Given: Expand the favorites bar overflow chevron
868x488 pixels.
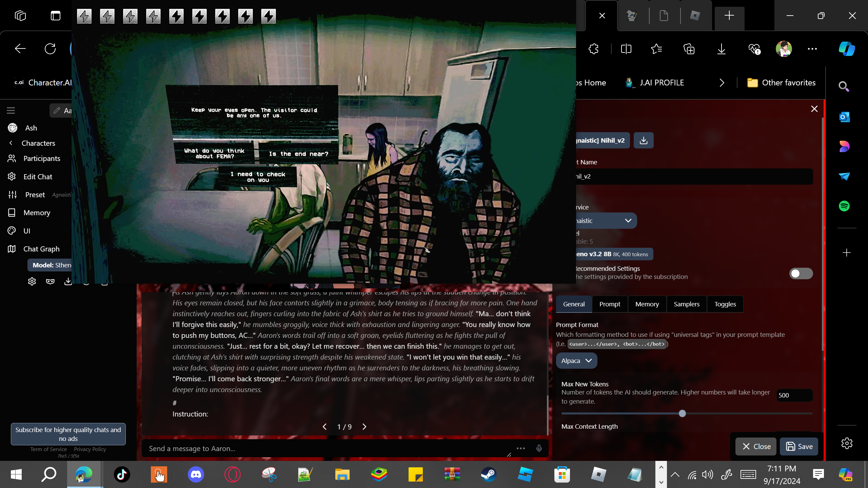Looking at the screenshot, I should [722, 83].
